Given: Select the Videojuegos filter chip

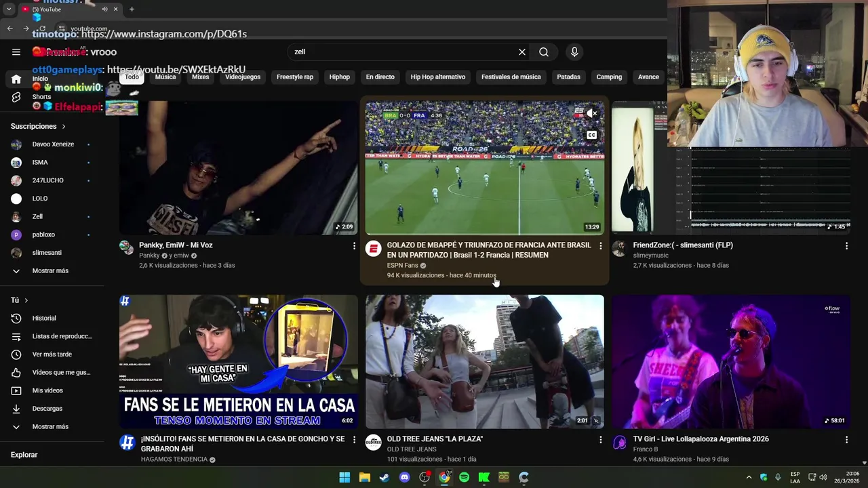Looking at the screenshot, I should pyautogui.click(x=243, y=77).
